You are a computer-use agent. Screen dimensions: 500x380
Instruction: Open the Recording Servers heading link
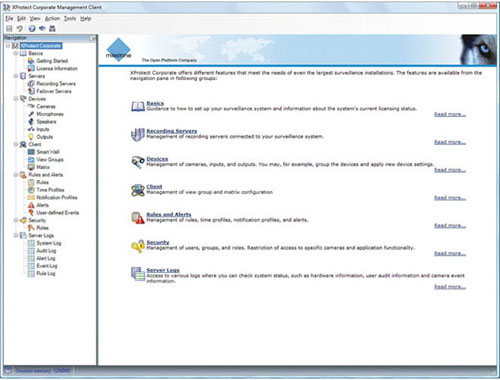coord(172,131)
